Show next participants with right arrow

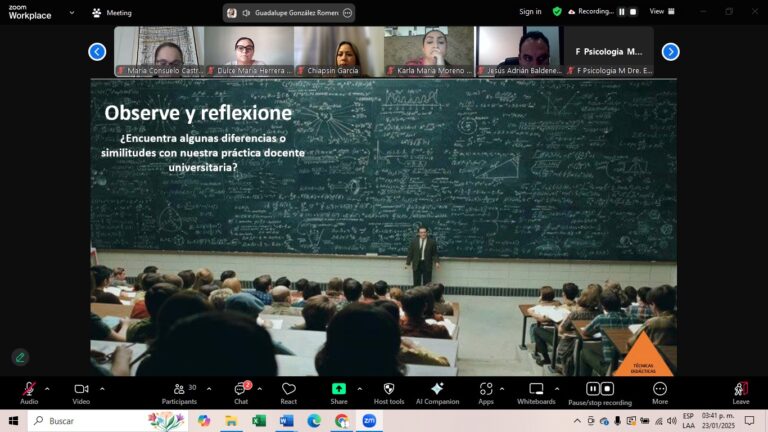tap(671, 51)
